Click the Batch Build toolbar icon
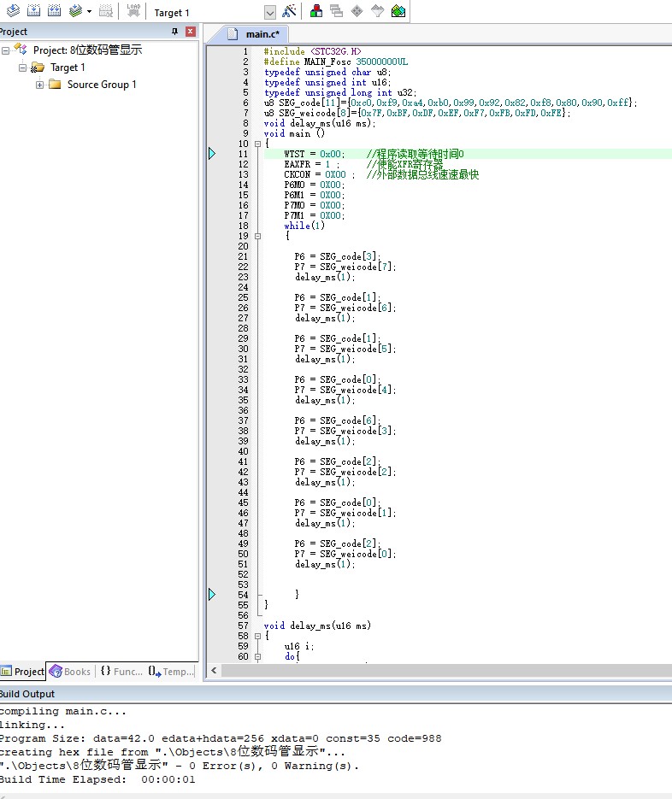672x799 pixels. tap(77, 12)
